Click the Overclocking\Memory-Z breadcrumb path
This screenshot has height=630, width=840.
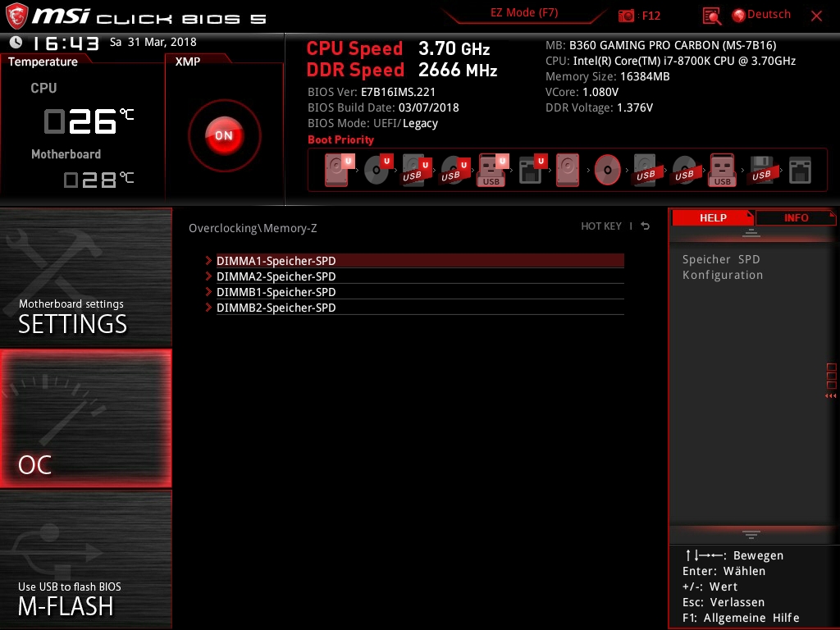click(253, 228)
